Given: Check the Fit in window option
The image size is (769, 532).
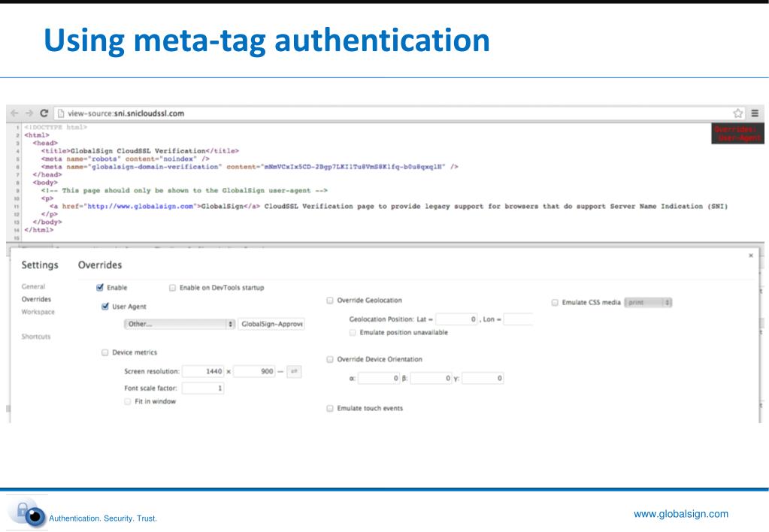Looking at the screenshot, I should 128,401.
